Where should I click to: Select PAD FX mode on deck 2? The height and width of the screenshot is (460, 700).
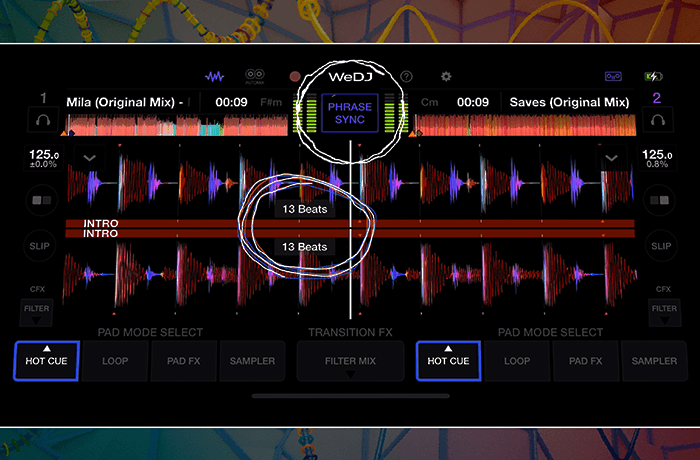pos(586,361)
